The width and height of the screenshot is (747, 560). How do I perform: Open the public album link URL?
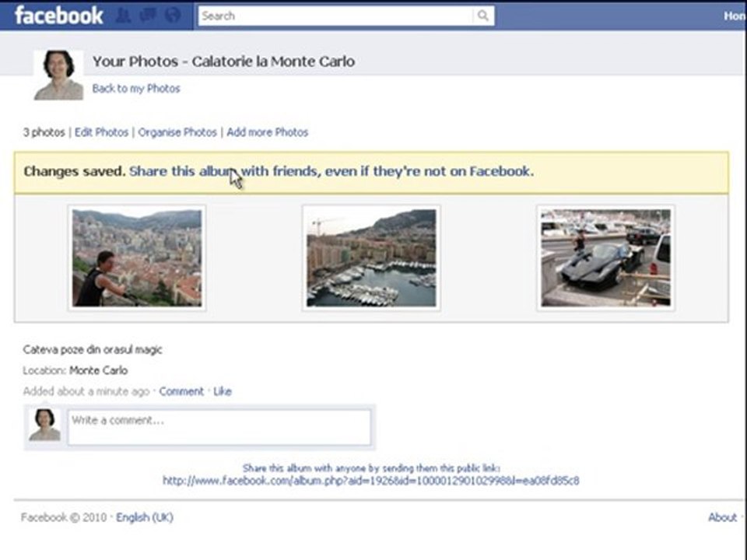(370, 481)
